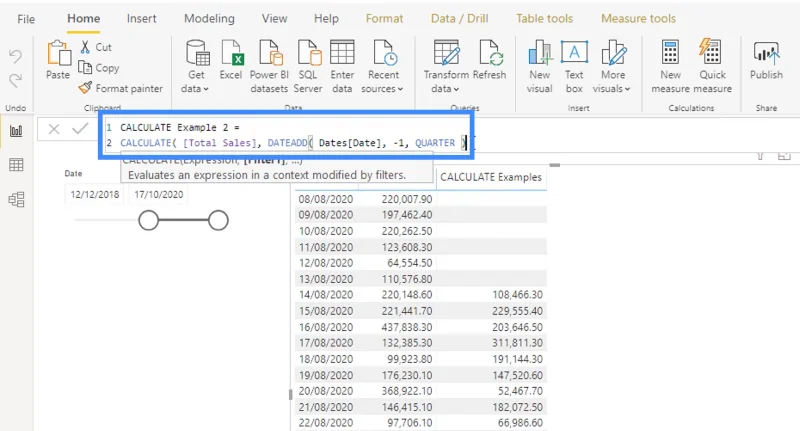800x431 pixels.
Task: Select the value 437,838.30
Action: [x=407, y=327]
